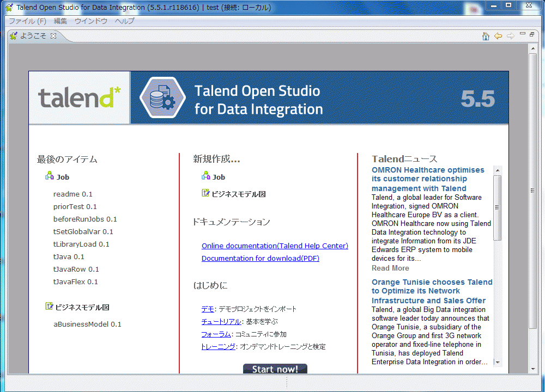
Task: Click the Home icon in welcome toolbar
Action: [x=486, y=36]
